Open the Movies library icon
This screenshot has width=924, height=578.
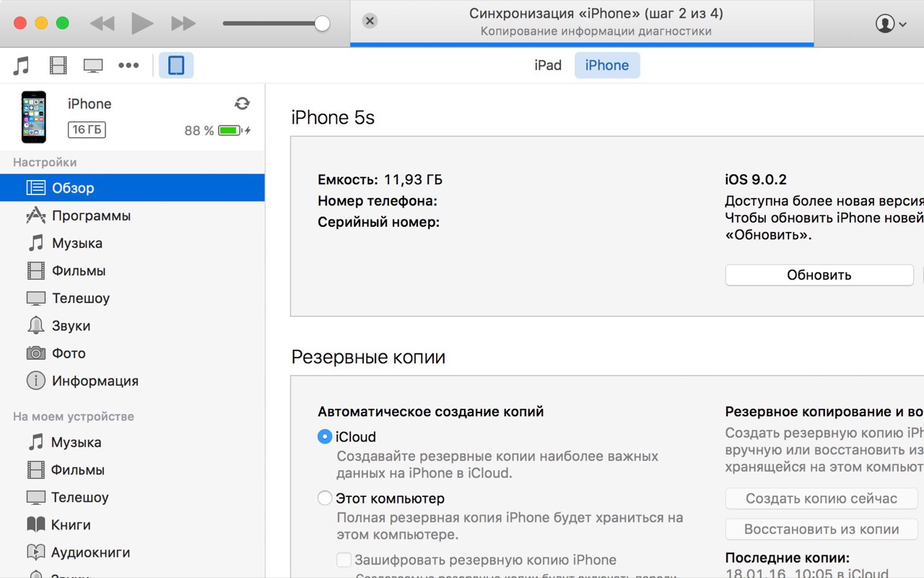[x=58, y=66]
